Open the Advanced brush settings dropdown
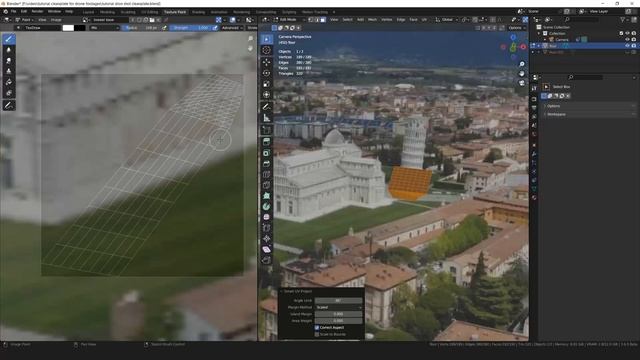The image size is (640, 360). (232, 28)
